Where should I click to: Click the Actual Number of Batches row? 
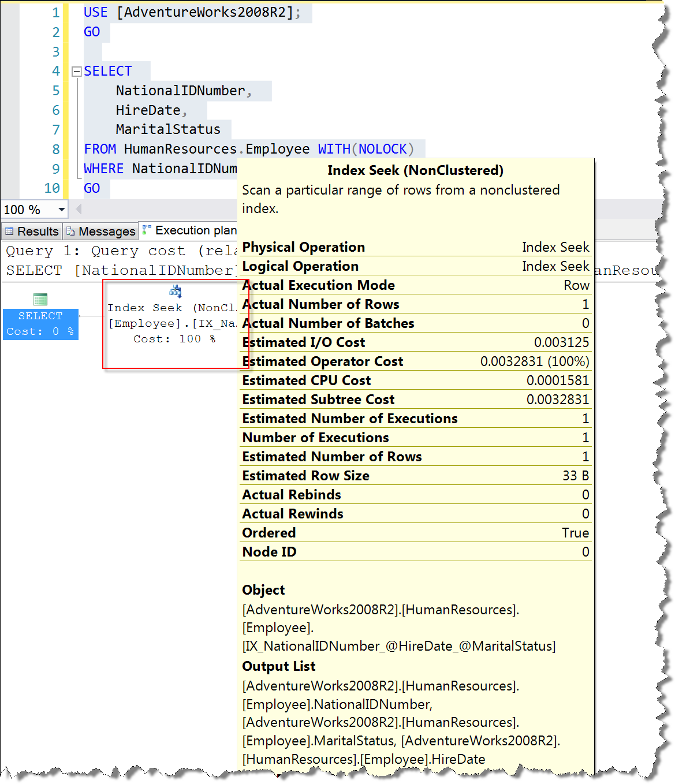point(416,323)
